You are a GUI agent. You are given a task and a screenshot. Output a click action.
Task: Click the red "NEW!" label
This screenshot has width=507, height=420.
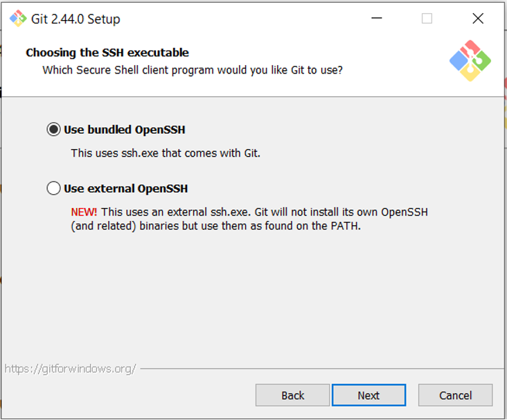(x=84, y=211)
